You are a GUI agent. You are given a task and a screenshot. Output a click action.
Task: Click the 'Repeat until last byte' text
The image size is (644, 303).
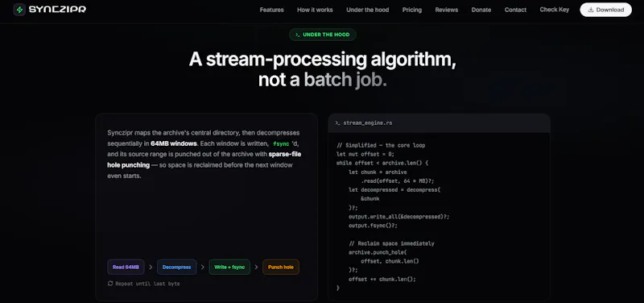(x=147, y=284)
